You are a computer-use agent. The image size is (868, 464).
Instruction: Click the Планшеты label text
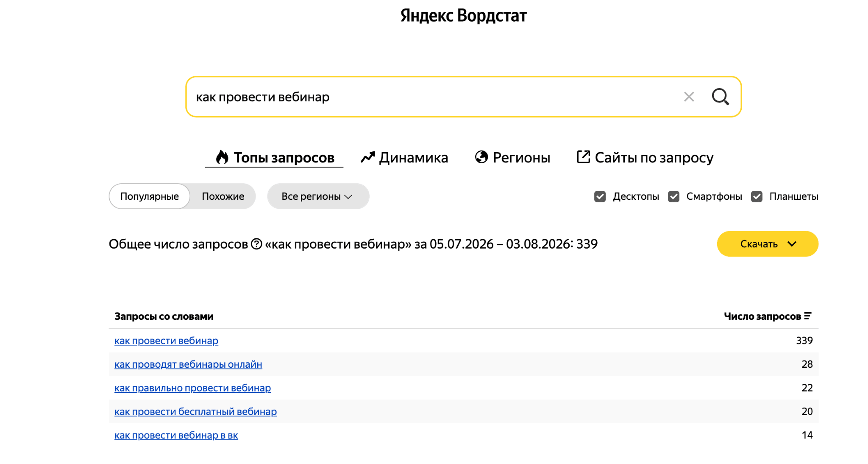click(794, 196)
